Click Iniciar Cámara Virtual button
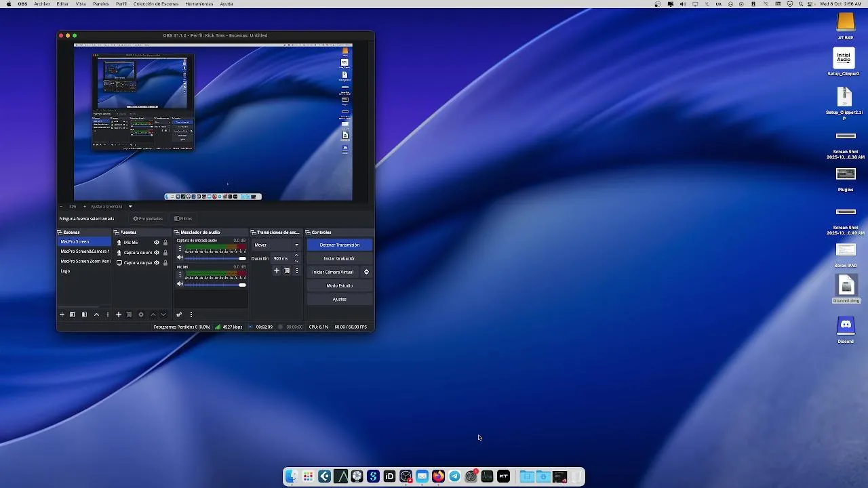The height and width of the screenshot is (488, 868). (x=333, y=272)
